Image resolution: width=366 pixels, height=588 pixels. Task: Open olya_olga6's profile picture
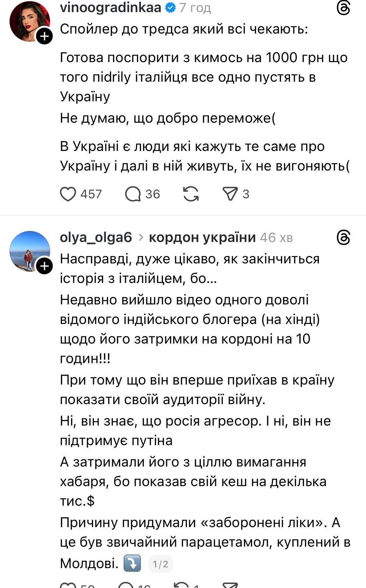coord(29,251)
